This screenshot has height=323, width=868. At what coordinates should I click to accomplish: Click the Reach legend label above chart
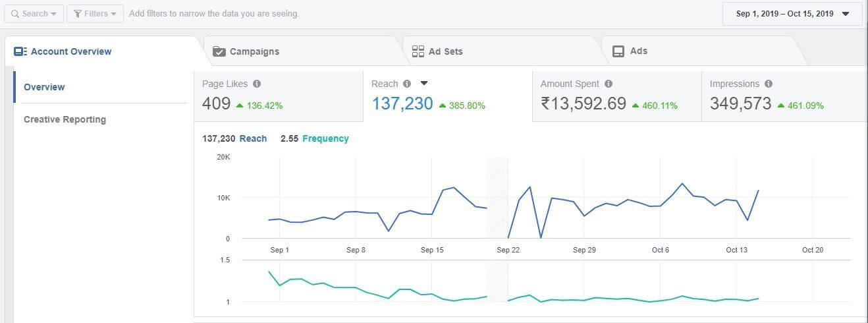pyautogui.click(x=253, y=138)
